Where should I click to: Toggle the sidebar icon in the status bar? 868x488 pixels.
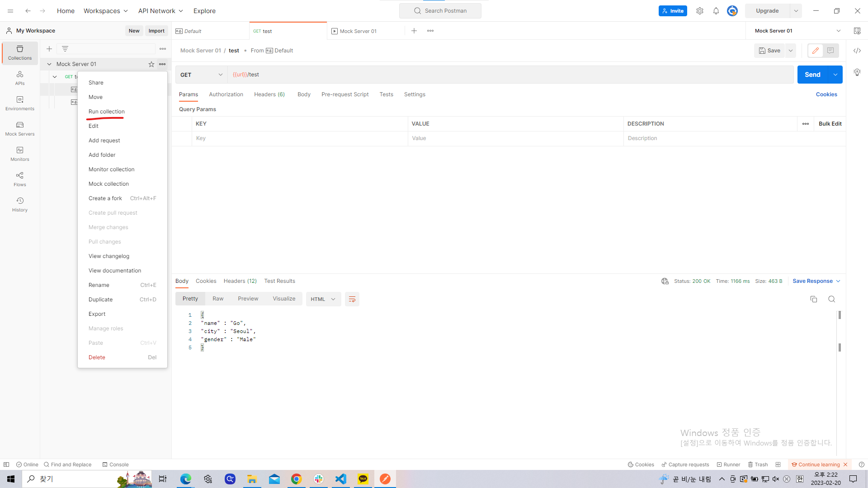[6, 465]
